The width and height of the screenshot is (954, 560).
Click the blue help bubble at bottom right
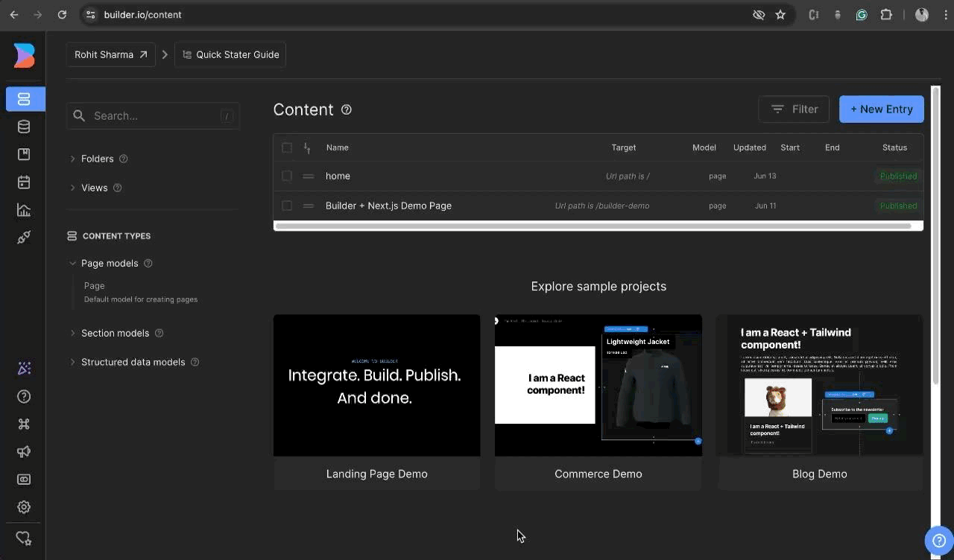939,541
